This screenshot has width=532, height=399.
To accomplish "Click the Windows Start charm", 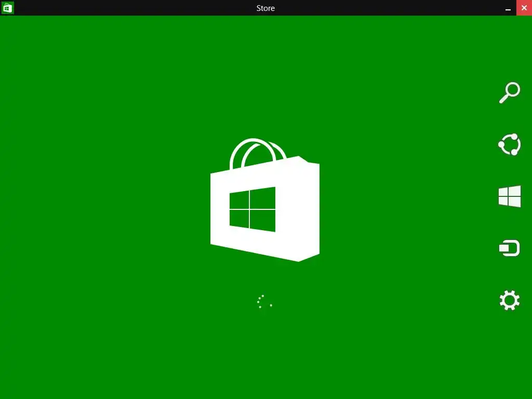I will [x=510, y=196].
